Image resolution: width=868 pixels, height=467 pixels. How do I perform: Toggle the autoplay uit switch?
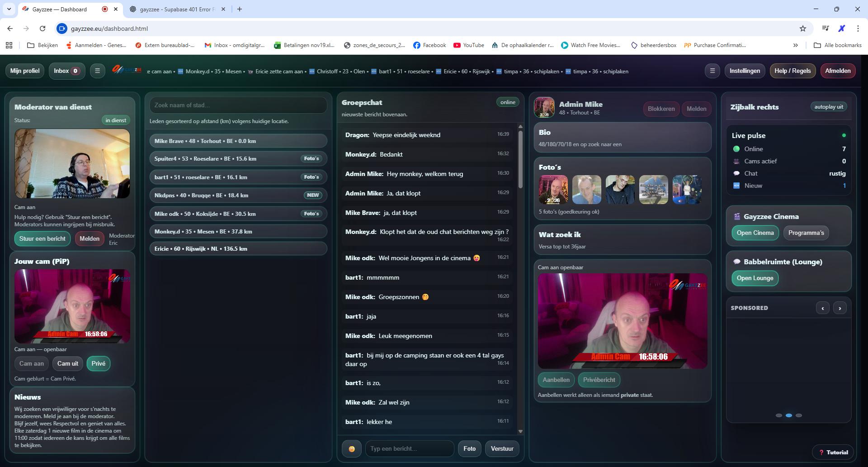828,107
